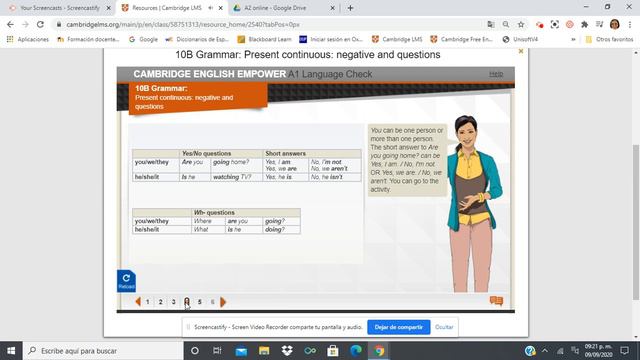Close the A2 online Google Drive tab

[x=332, y=8]
